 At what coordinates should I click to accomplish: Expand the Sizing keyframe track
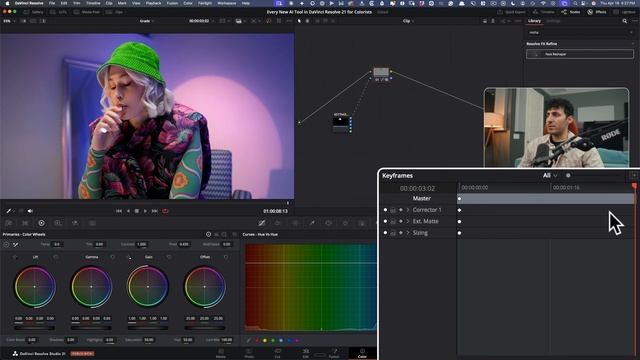tap(408, 233)
